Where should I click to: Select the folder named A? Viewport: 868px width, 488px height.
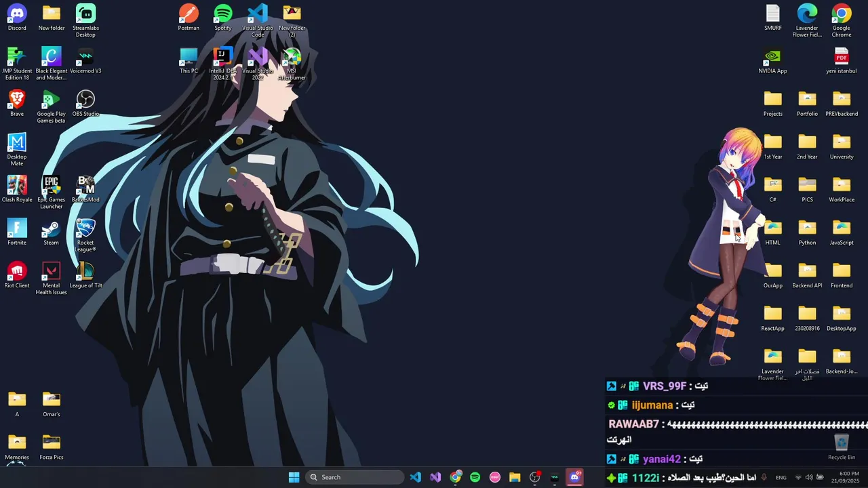click(x=17, y=404)
